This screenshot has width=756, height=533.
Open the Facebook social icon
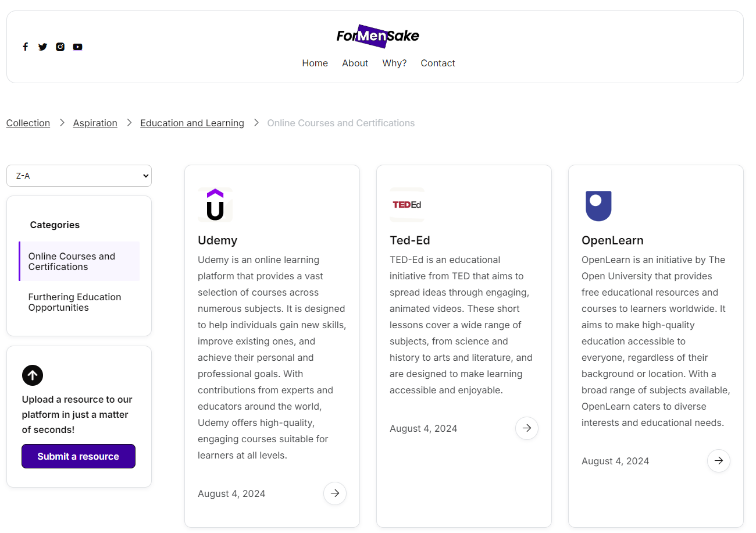click(25, 47)
